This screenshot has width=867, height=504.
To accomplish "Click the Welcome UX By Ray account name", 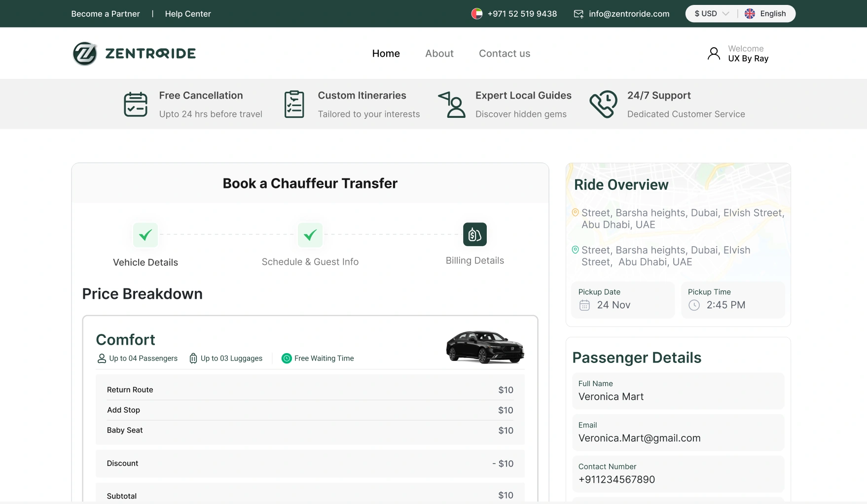I will point(748,53).
